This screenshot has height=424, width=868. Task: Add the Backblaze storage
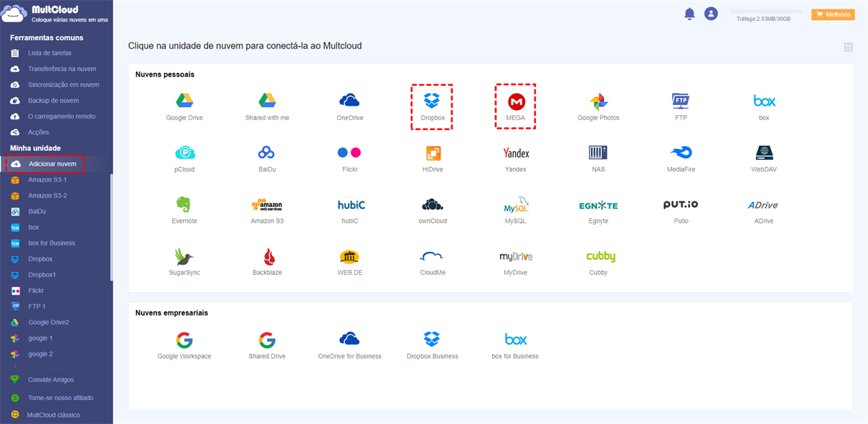tap(267, 262)
